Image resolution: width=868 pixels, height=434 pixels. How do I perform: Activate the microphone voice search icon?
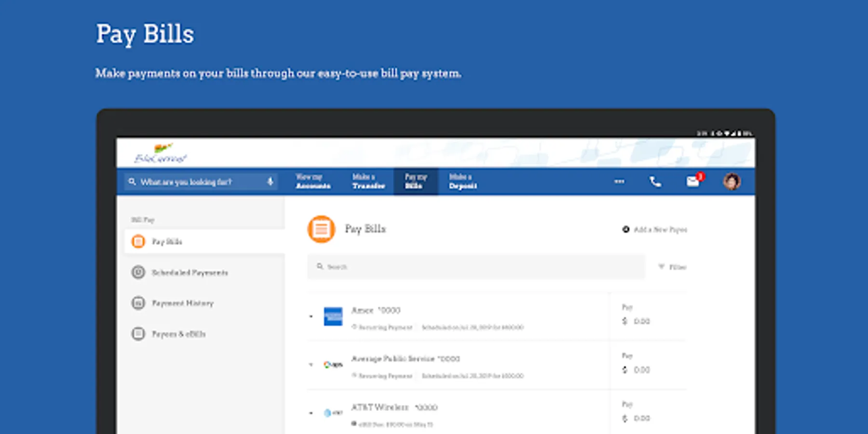270,182
